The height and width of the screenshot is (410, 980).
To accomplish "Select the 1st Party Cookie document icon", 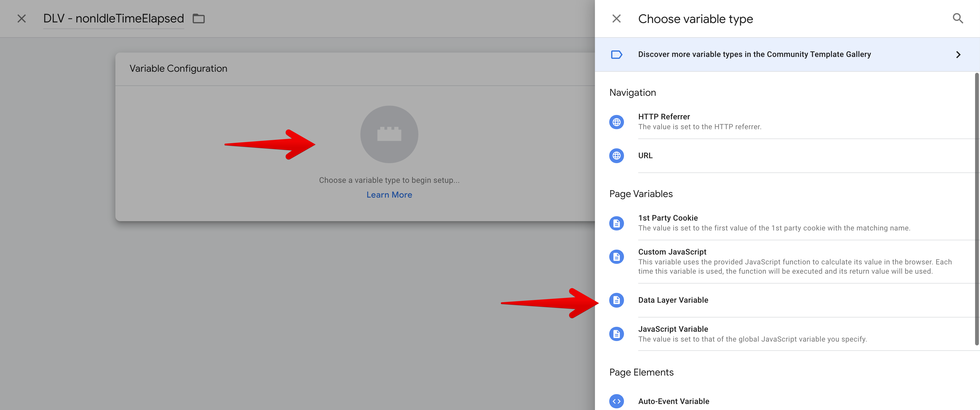I will (616, 223).
